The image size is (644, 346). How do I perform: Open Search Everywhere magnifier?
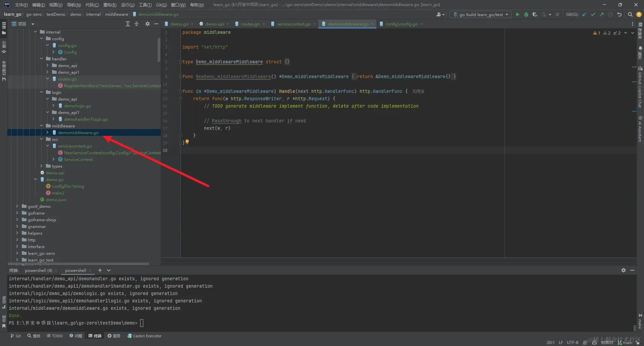point(630,14)
